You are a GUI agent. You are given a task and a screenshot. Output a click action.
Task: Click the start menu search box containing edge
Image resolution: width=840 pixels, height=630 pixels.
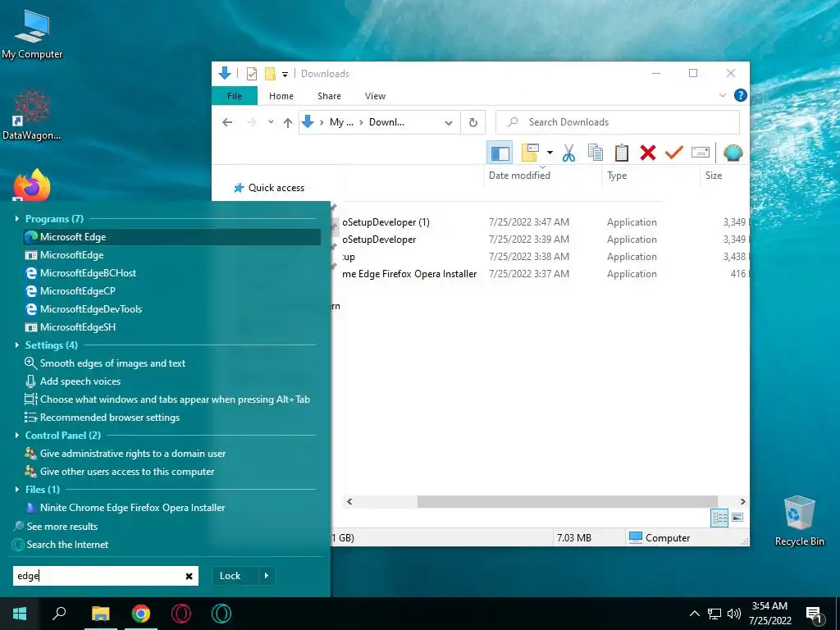(x=106, y=576)
